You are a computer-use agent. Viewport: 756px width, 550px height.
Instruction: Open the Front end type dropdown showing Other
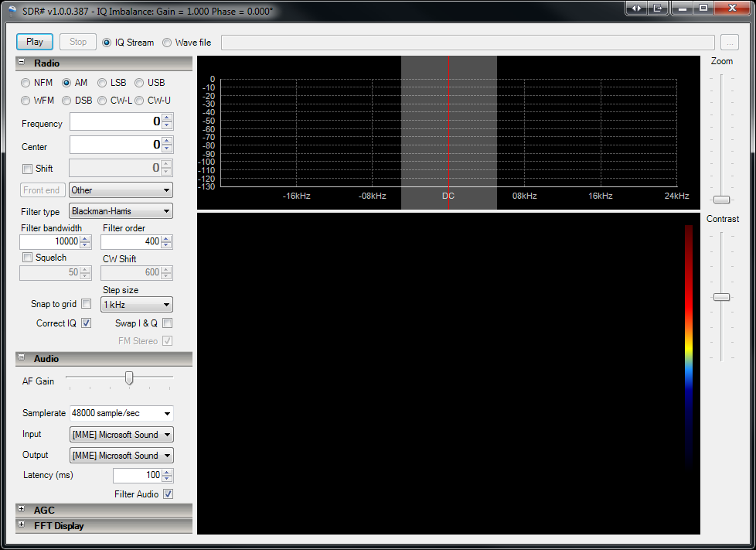click(x=121, y=190)
